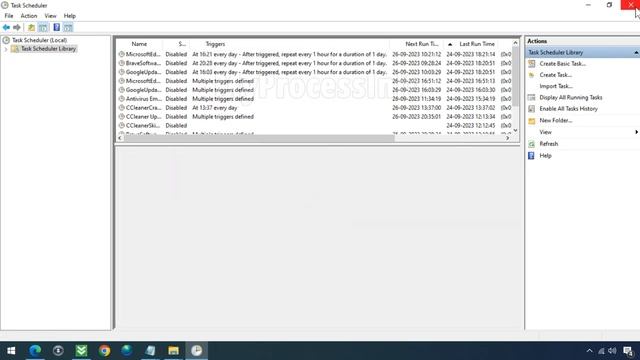Click the Up One Level folder icon
This screenshot has width=640, height=360.
pos(31,27)
